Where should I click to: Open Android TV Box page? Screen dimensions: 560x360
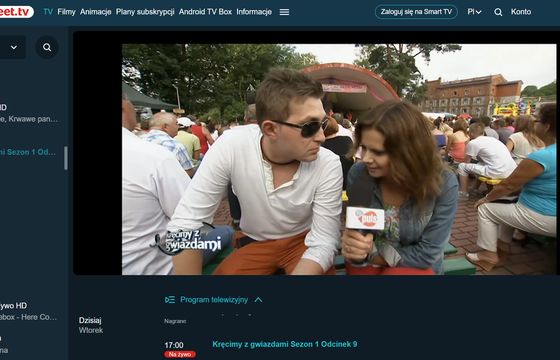coord(205,12)
